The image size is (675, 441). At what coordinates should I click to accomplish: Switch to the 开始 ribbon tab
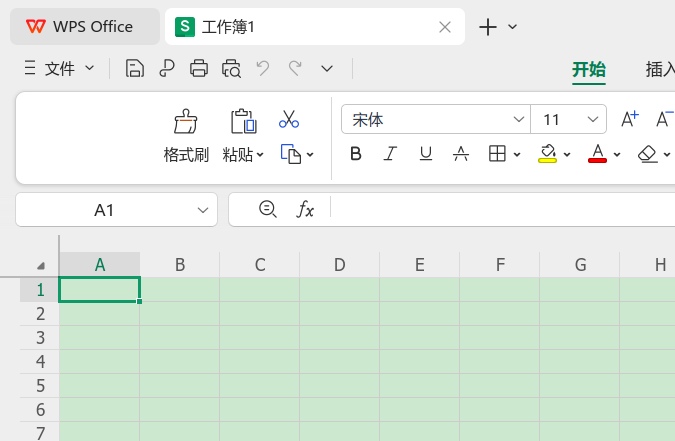point(589,69)
